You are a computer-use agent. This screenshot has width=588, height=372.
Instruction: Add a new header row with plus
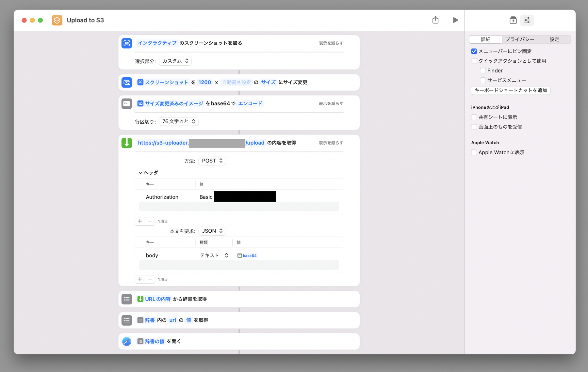pos(140,221)
